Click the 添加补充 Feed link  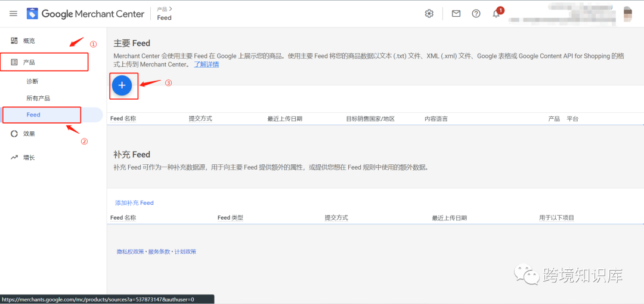pyautogui.click(x=134, y=203)
